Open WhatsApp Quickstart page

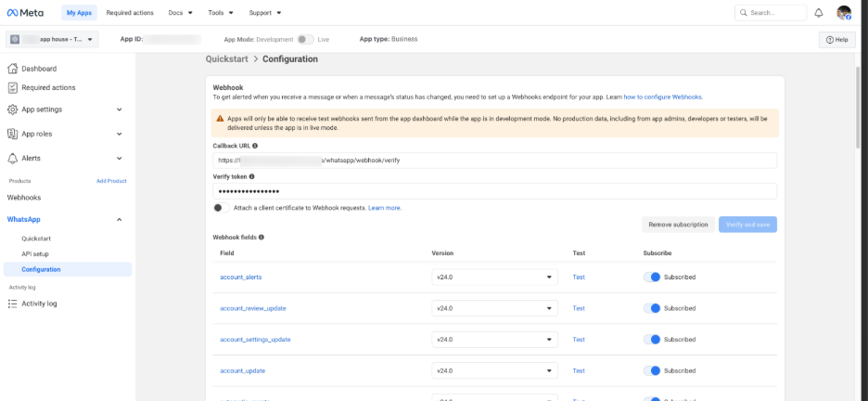click(36, 239)
